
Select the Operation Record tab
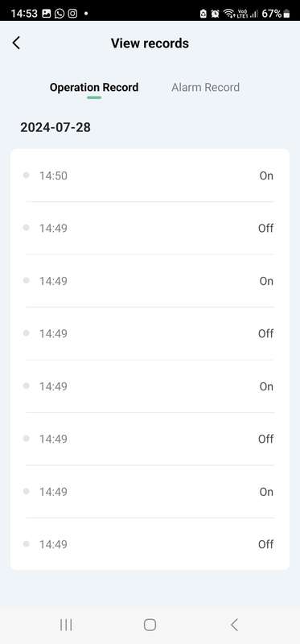pyautogui.click(x=94, y=88)
